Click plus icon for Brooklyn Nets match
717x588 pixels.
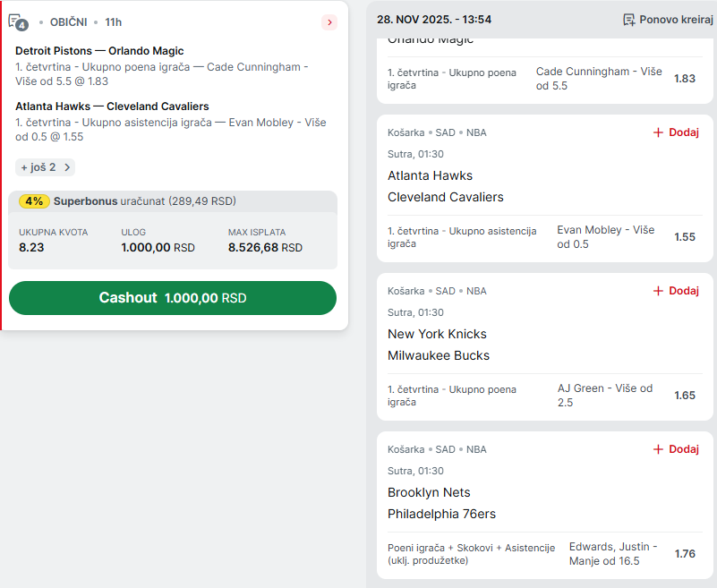(658, 449)
